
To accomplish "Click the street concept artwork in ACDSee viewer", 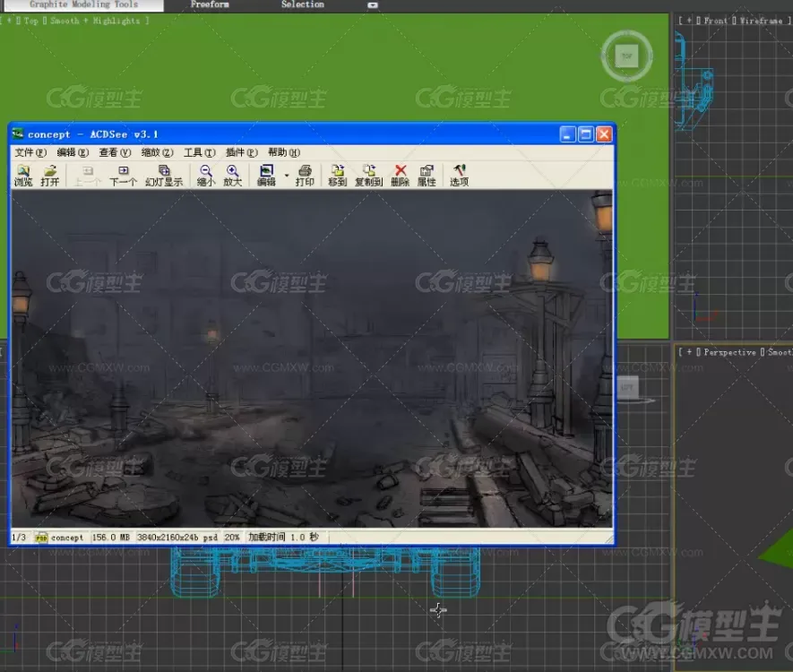I will (x=312, y=359).
